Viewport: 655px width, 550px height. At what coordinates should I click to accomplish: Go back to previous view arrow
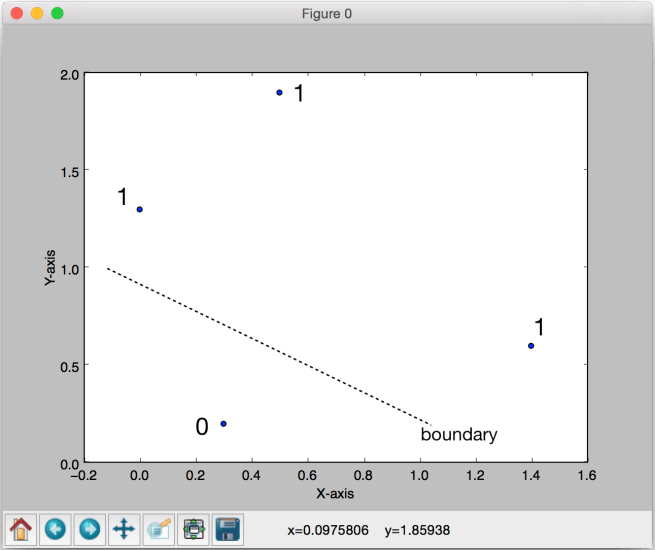coord(55,530)
